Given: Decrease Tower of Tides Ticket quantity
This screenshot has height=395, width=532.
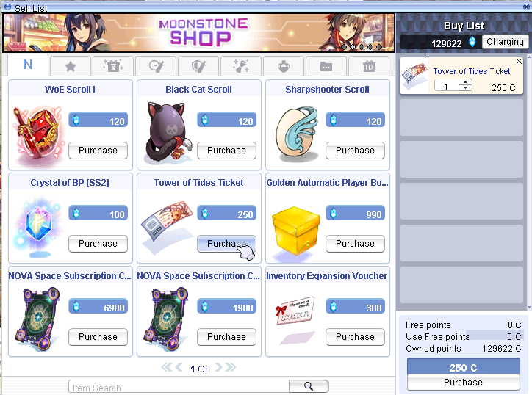Looking at the screenshot, I should [x=466, y=87].
